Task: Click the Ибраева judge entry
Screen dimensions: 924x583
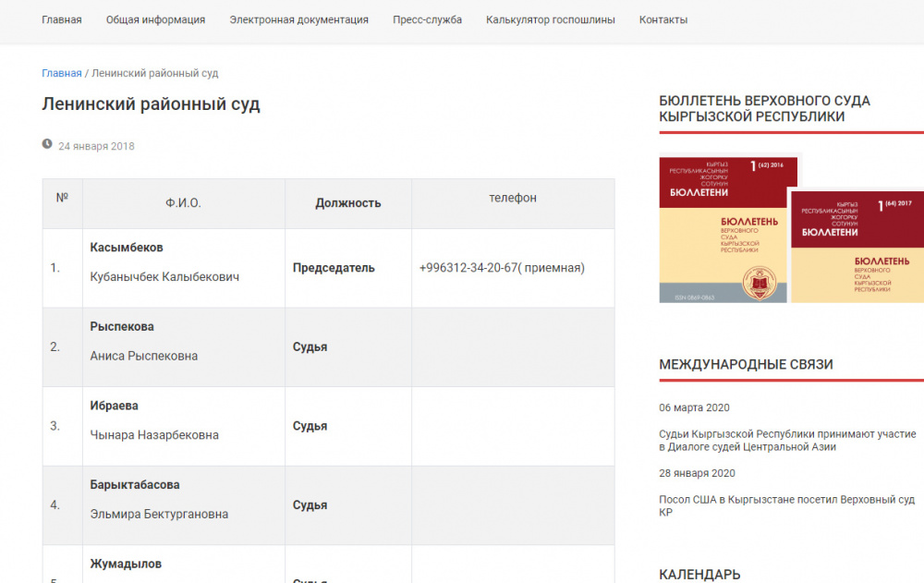Action: coord(114,406)
